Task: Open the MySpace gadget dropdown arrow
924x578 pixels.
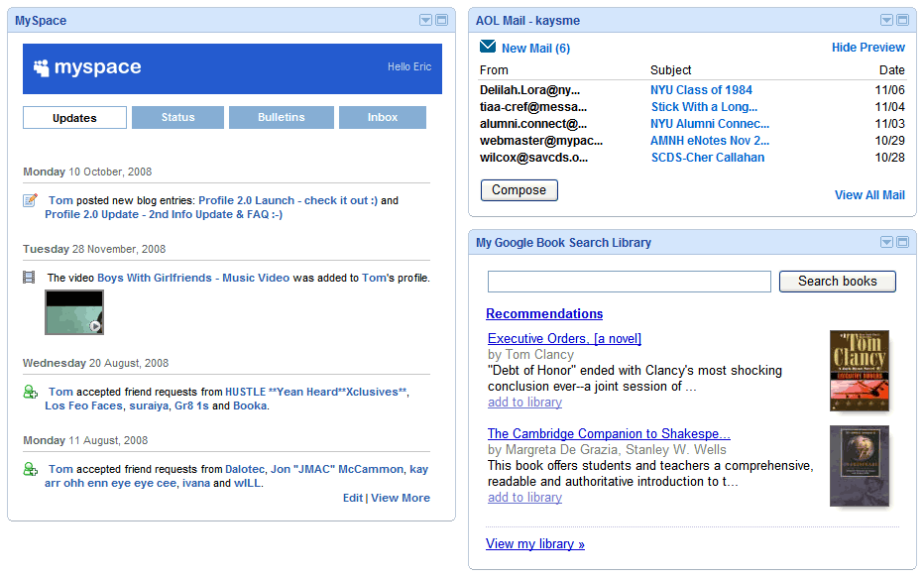Action: point(424,20)
